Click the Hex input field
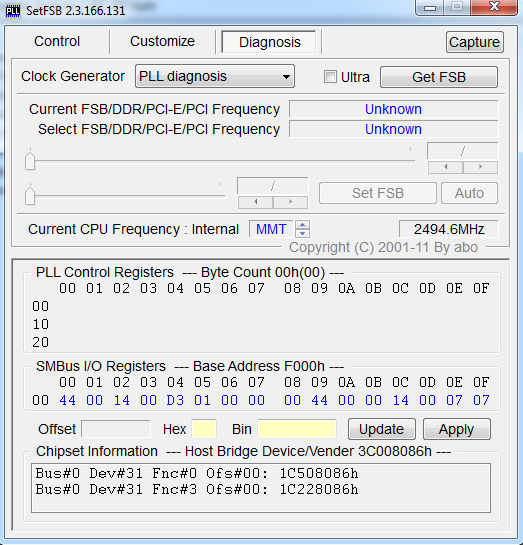This screenshot has width=523, height=545. click(x=204, y=429)
